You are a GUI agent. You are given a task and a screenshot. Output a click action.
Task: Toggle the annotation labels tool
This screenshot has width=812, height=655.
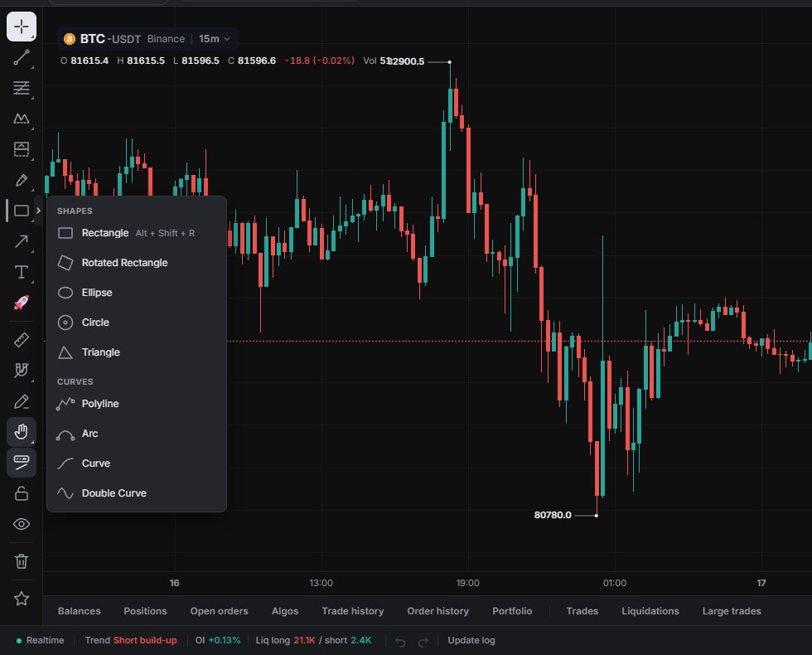(22, 463)
